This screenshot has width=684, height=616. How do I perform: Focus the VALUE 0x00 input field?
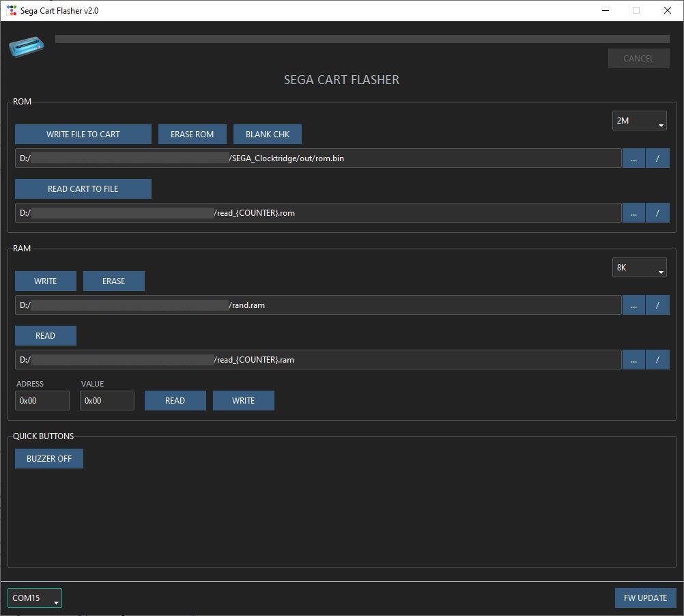click(107, 400)
